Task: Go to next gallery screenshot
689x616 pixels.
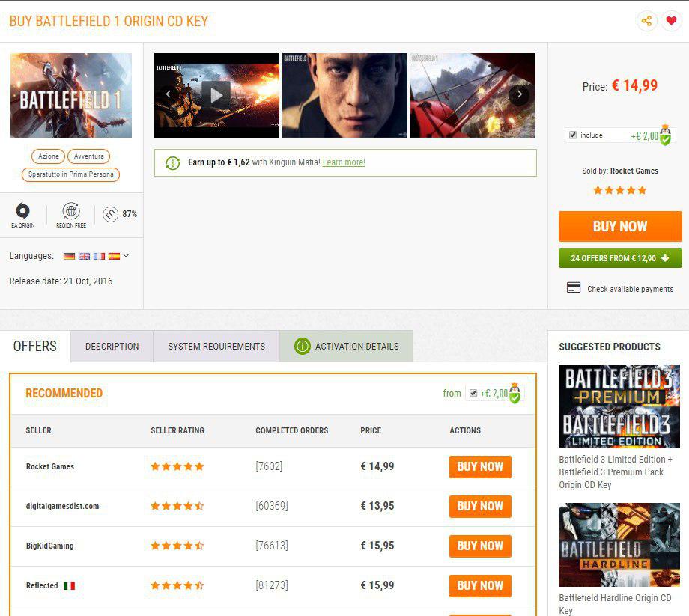Action: pyautogui.click(x=519, y=94)
